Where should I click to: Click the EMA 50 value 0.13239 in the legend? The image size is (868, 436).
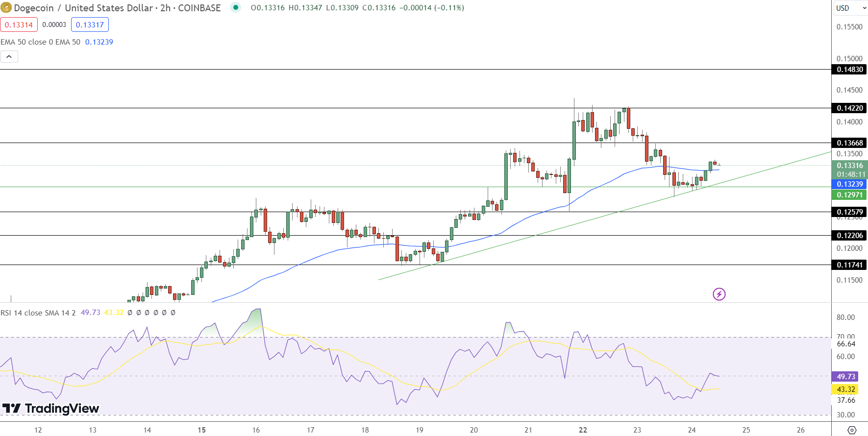(99, 42)
